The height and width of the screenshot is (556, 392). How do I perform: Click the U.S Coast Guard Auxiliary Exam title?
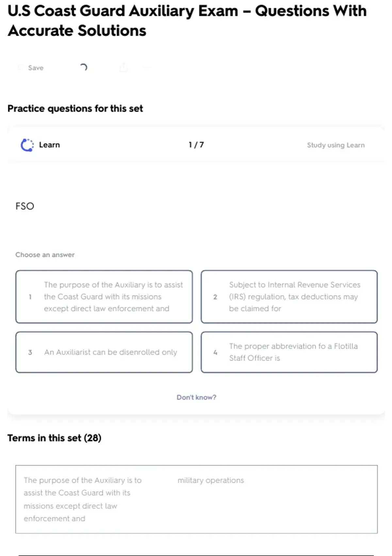(x=187, y=21)
